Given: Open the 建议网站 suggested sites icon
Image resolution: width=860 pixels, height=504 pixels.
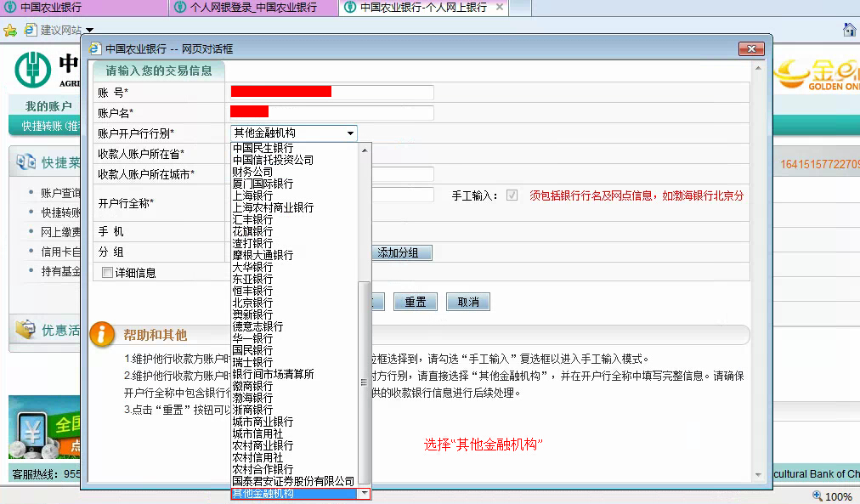Looking at the screenshot, I should click(x=31, y=30).
